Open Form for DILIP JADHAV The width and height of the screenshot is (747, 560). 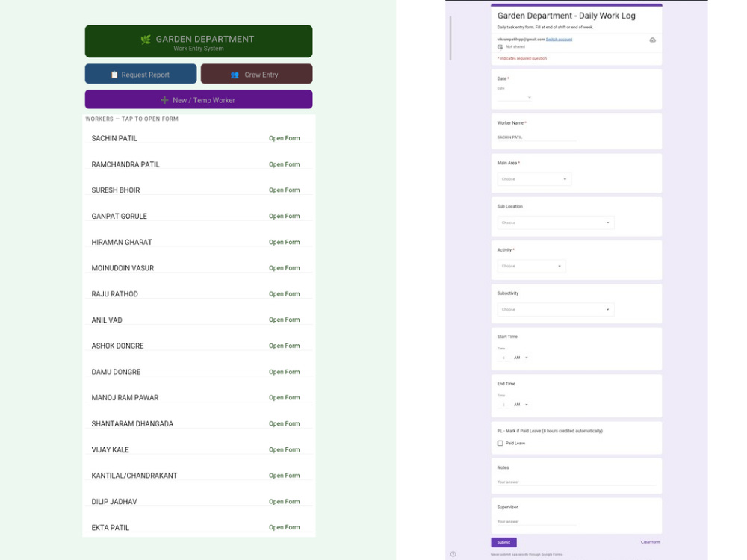tap(285, 502)
